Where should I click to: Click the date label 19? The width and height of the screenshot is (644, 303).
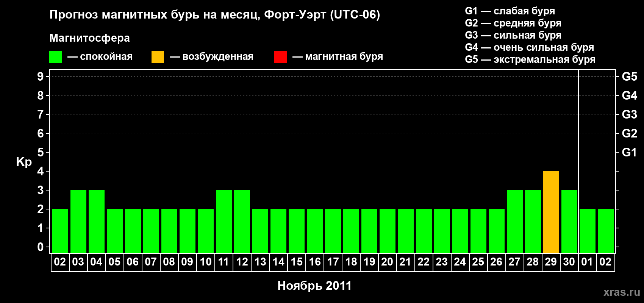pyautogui.click(x=369, y=262)
